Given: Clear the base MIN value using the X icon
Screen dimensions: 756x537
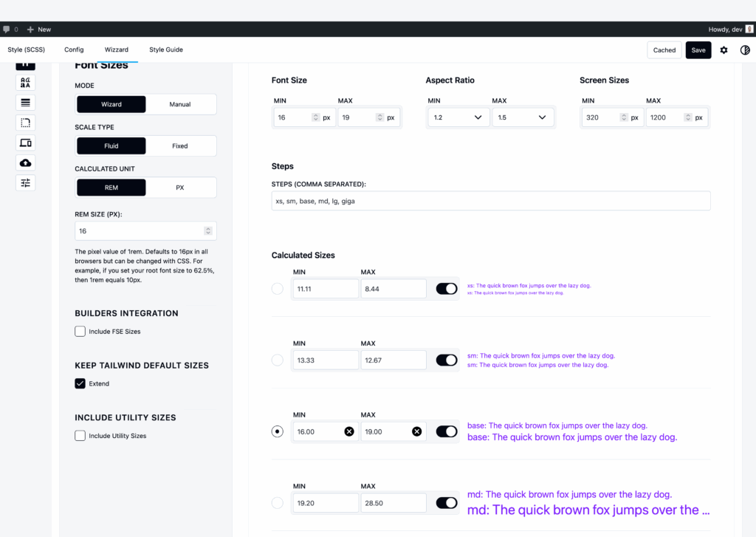Looking at the screenshot, I should point(349,431).
